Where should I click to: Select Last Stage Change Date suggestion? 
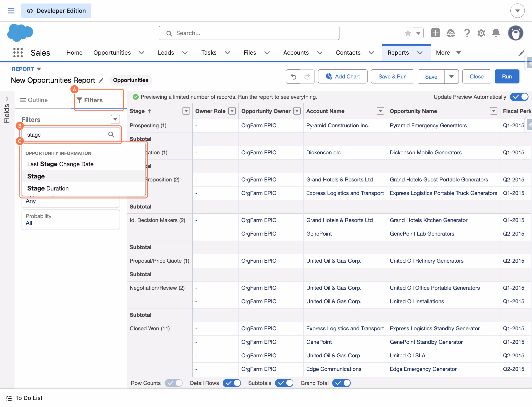(x=84, y=164)
